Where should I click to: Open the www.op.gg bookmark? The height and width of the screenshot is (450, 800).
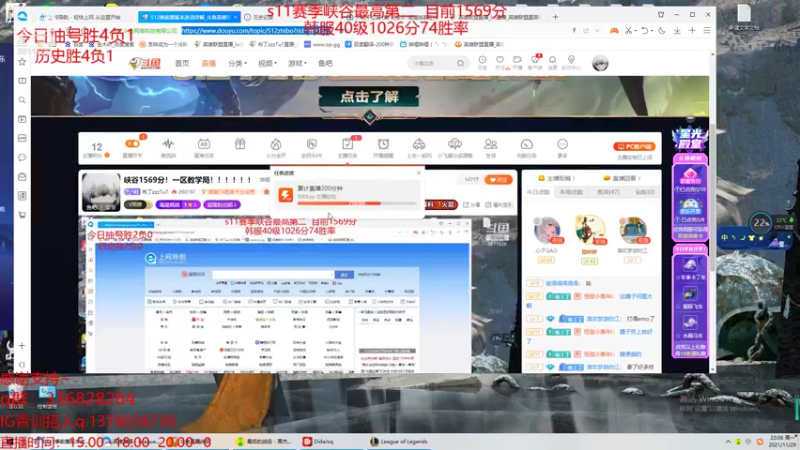coord(322,44)
